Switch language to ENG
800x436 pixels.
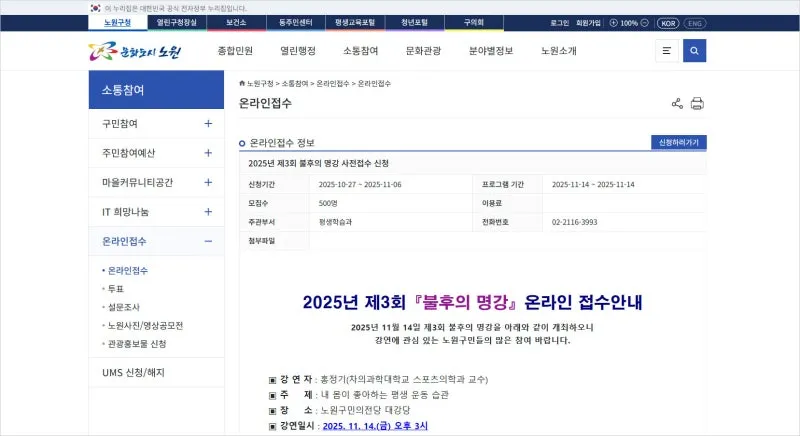(x=694, y=22)
